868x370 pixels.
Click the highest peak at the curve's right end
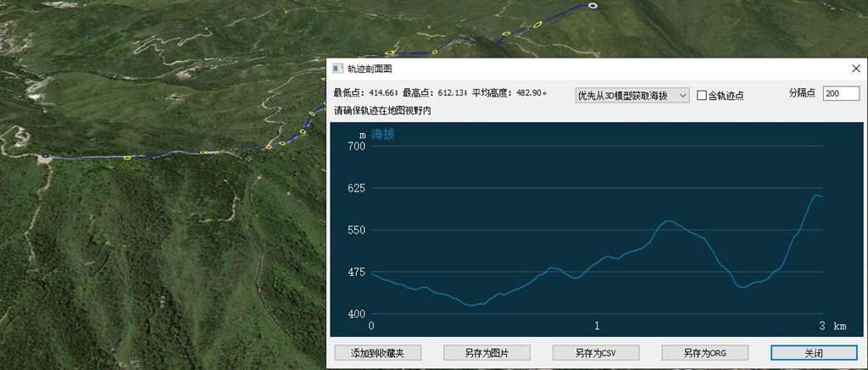(816, 196)
